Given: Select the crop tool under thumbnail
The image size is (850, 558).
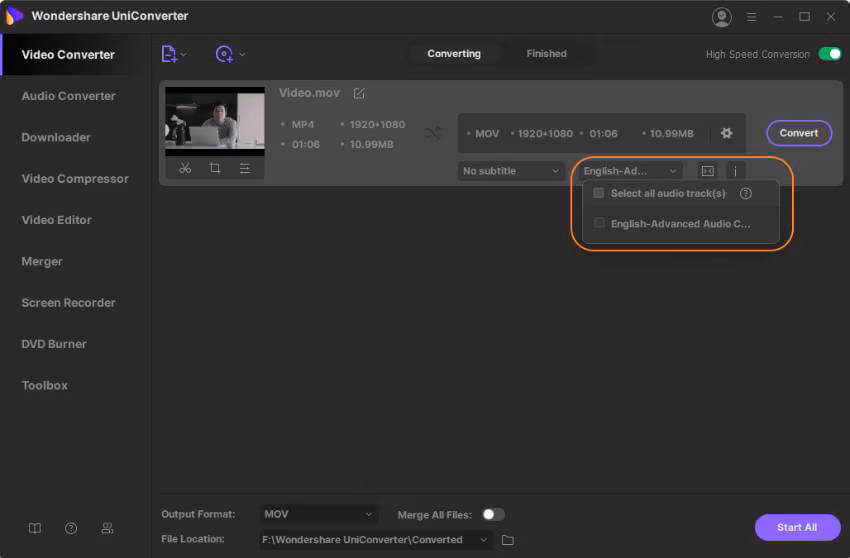Looking at the screenshot, I should [x=215, y=168].
